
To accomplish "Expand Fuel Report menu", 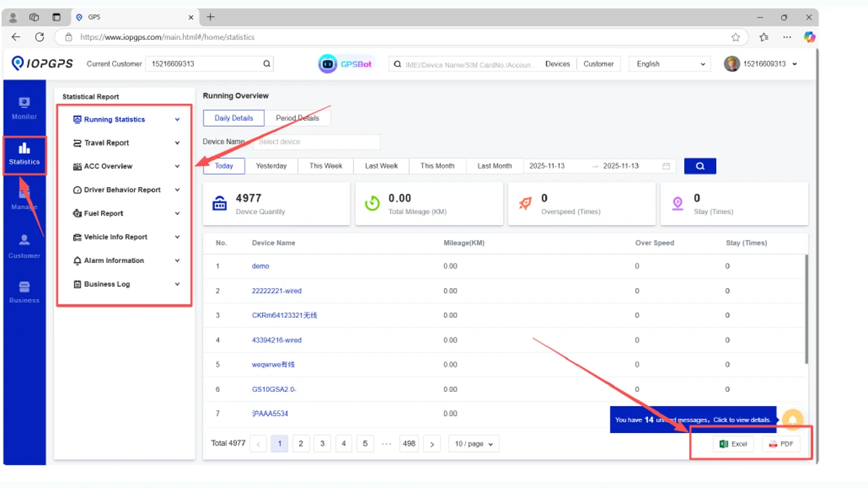I will tap(127, 213).
